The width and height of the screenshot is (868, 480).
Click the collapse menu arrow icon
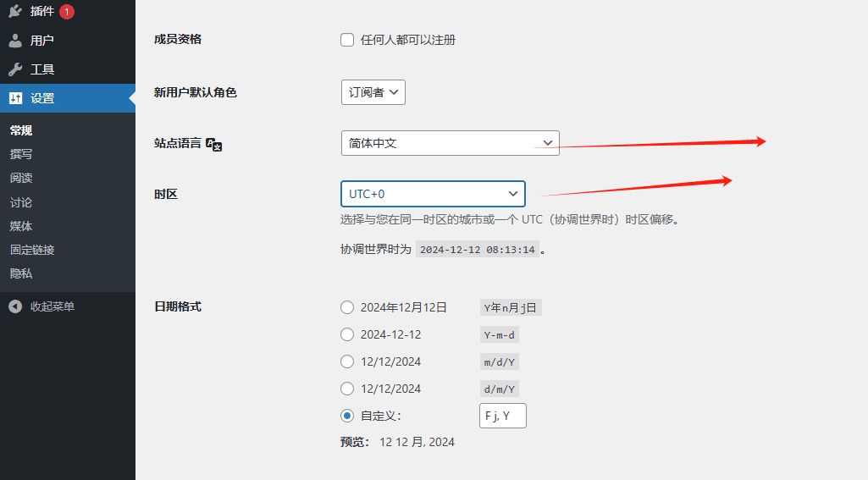click(15, 306)
